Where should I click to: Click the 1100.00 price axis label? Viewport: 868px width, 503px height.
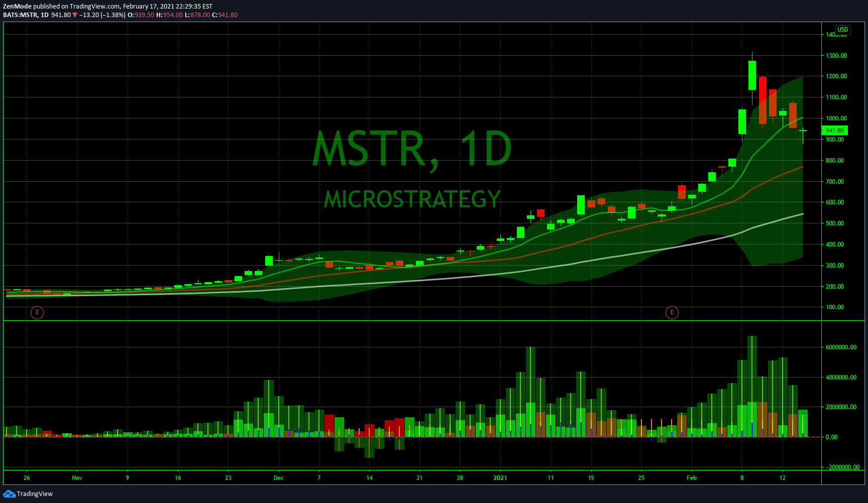coord(836,97)
